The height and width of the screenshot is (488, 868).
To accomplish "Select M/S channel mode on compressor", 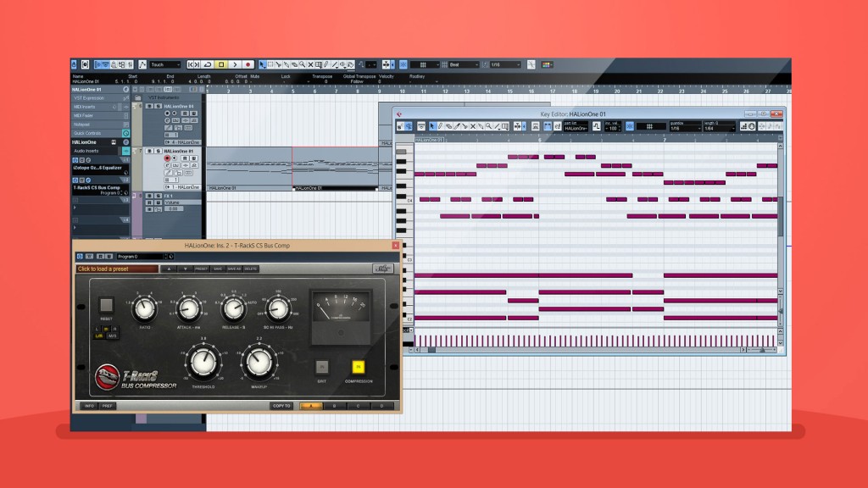I will (x=113, y=335).
